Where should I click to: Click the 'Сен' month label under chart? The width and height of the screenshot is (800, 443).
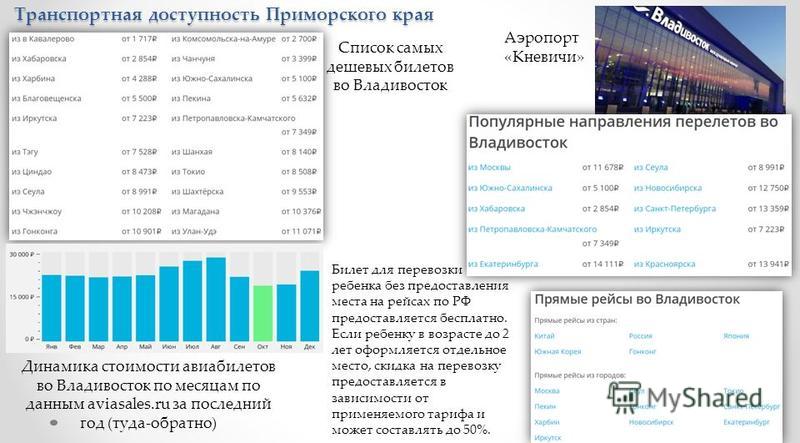[239, 347]
